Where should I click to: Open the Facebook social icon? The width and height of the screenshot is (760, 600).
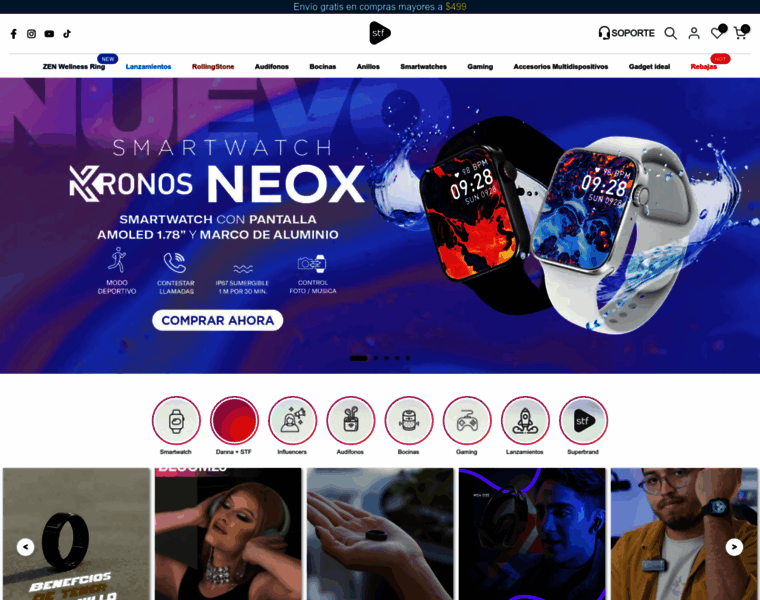14,33
